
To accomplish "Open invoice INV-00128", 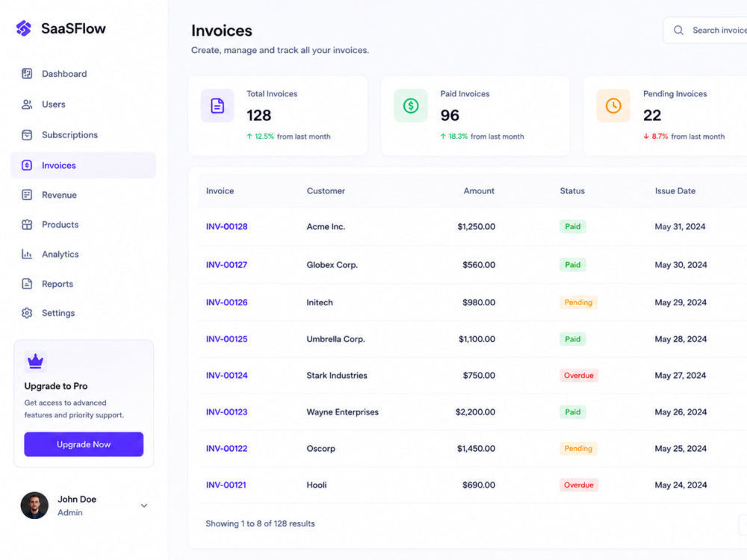I will [227, 227].
